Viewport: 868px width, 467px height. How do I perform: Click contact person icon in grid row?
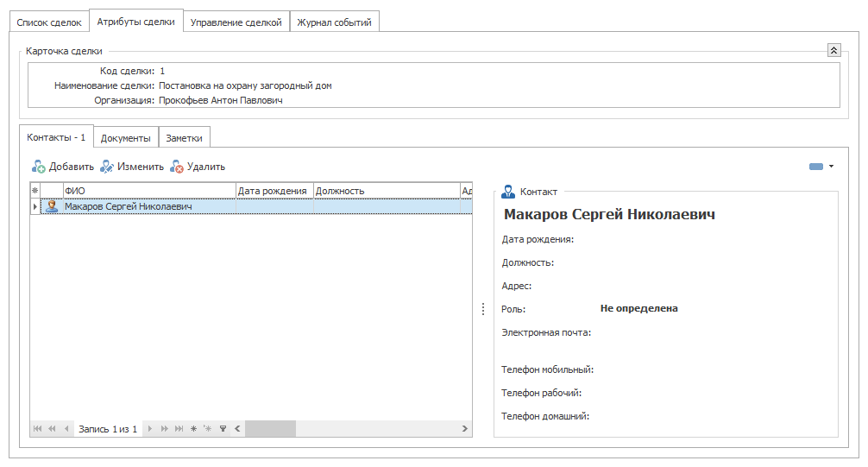[x=52, y=206]
